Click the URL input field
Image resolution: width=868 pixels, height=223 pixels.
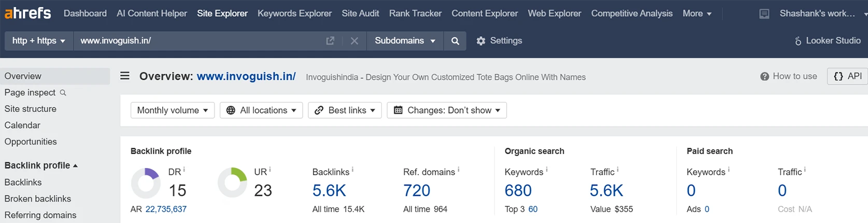(x=200, y=40)
